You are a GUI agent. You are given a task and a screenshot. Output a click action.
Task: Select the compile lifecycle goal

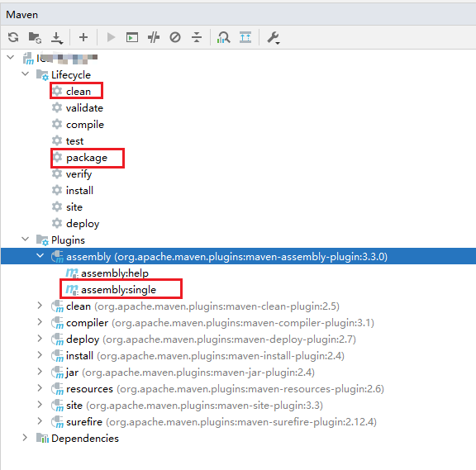[78, 125]
